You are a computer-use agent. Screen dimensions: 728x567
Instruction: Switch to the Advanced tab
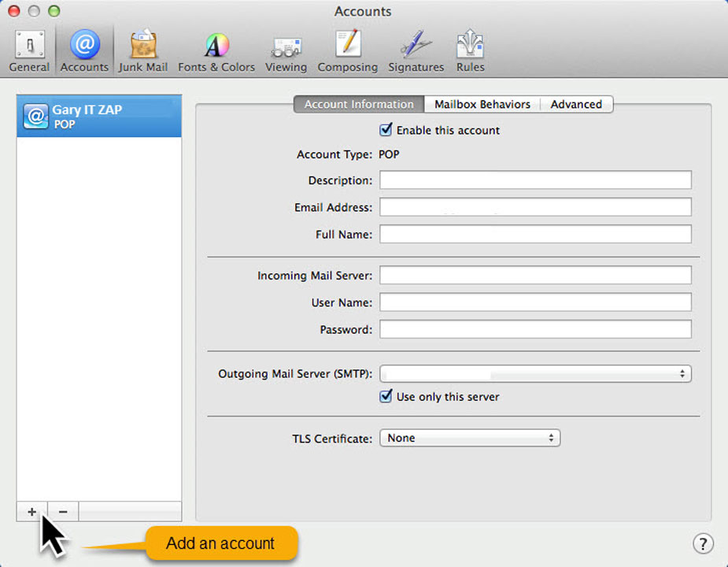(x=576, y=104)
